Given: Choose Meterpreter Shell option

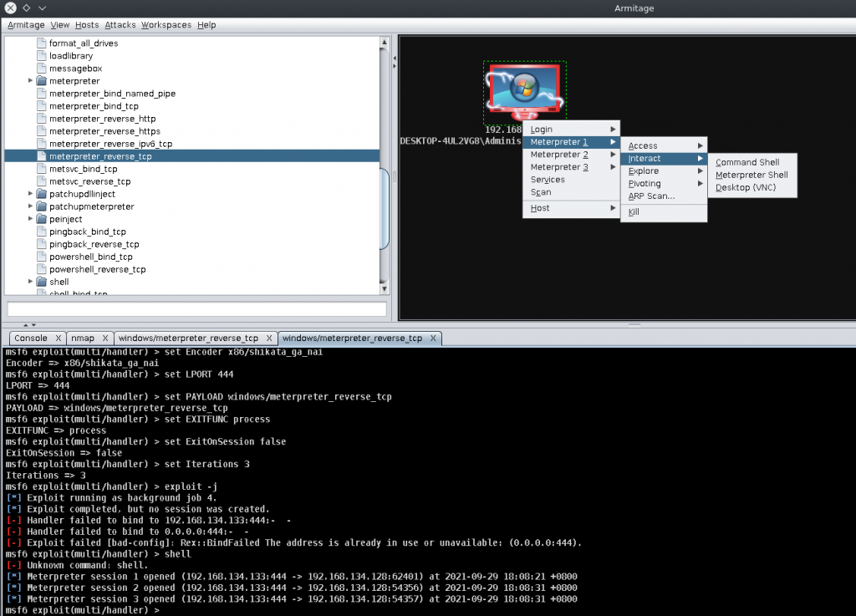Looking at the screenshot, I should tap(752, 175).
